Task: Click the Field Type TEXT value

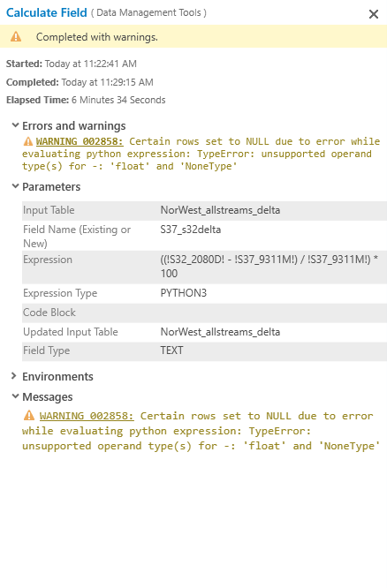Action: point(172,351)
